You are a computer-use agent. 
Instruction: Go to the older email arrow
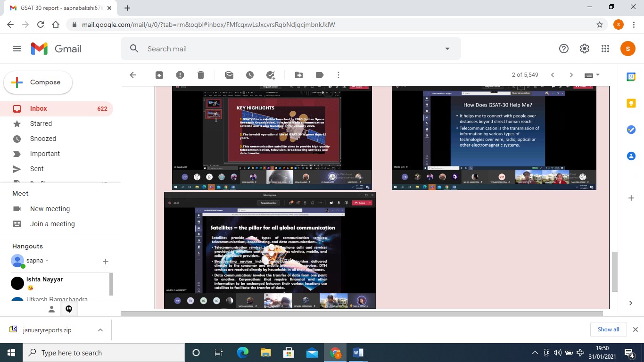coord(571,75)
